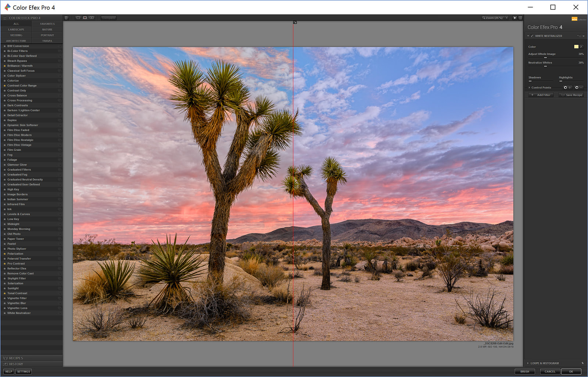Select the All filter category tab
The height and width of the screenshot is (377, 588).
(x=16, y=24)
